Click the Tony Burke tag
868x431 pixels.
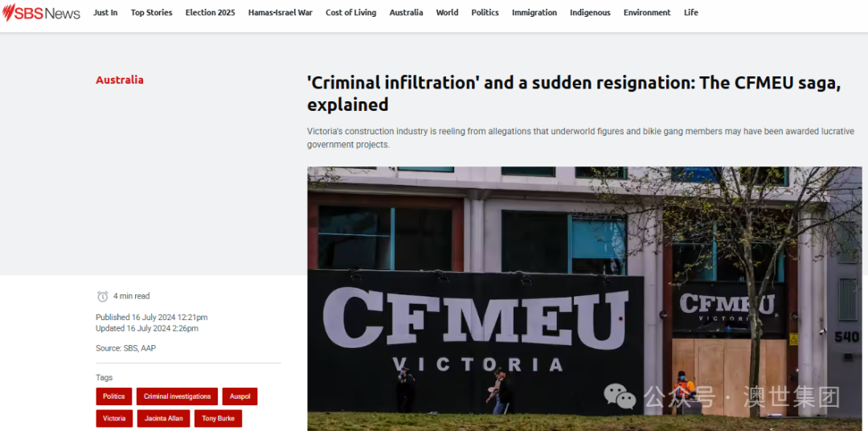click(x=218, y=418)
